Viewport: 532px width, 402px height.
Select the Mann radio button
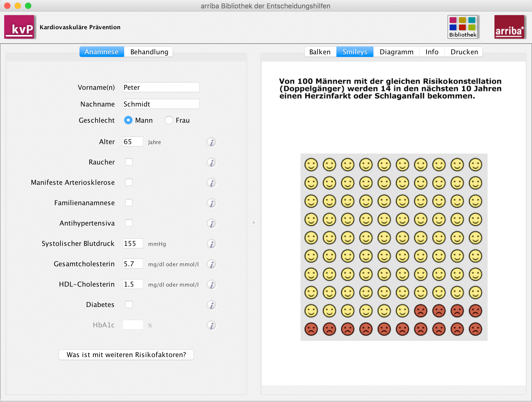point(128,120)
